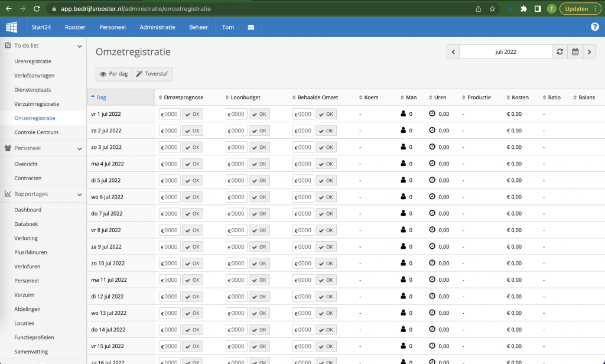Image resolution: width=605 pixels, height=364 pixels.
Task: Click Behaalde Omzet input for za 2 jul 2022
Action: (304, 131)
